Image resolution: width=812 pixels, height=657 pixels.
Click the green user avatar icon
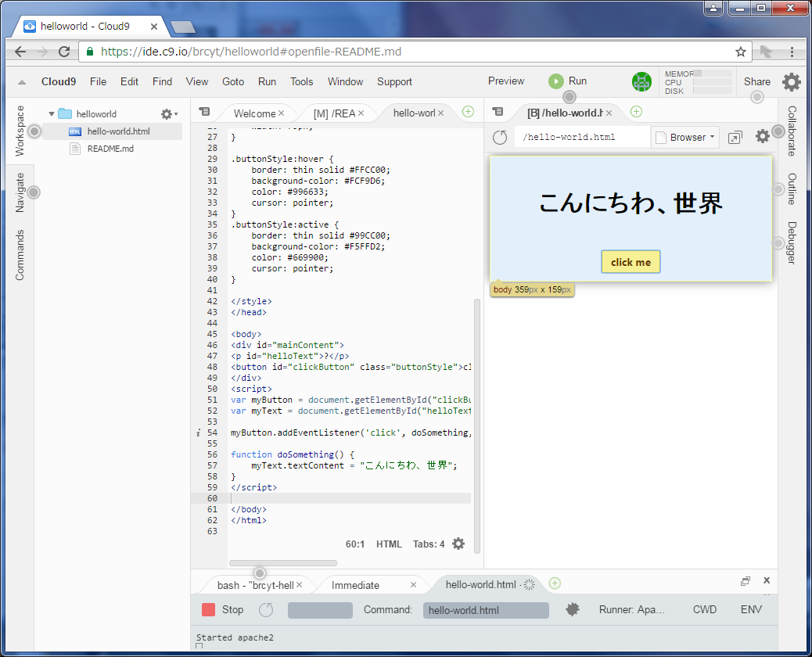tap(641, 82)
